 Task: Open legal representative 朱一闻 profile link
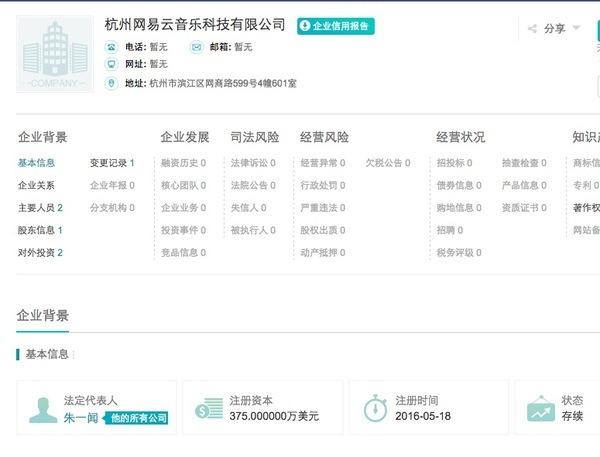(81, 418)
